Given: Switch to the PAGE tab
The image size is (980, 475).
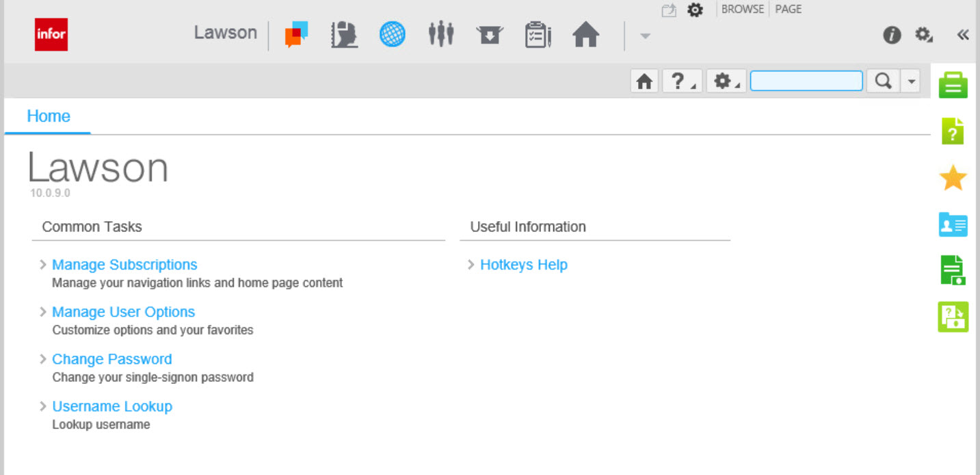Looking at the screenshot, I should (789, 10).
